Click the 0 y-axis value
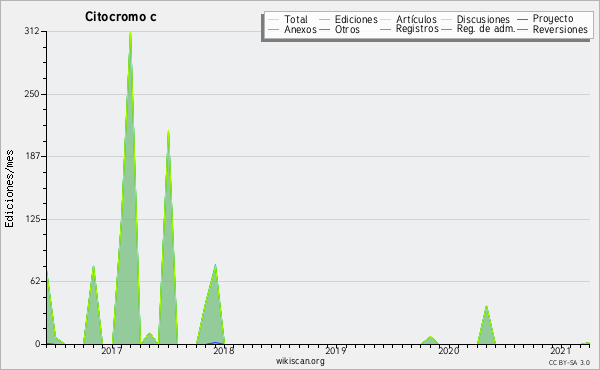Image resolution: width=600 pixels, height=370 pixels. (x=37, y=344)
